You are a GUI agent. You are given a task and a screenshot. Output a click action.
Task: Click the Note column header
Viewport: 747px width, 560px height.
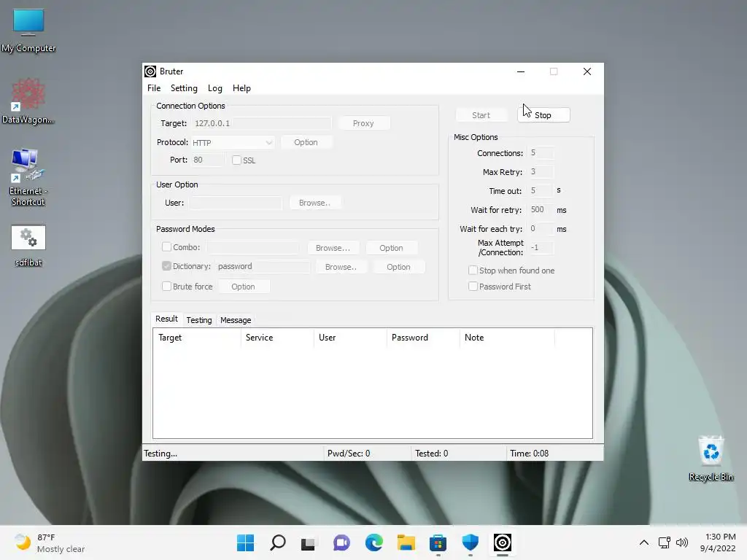coord(507,338)
